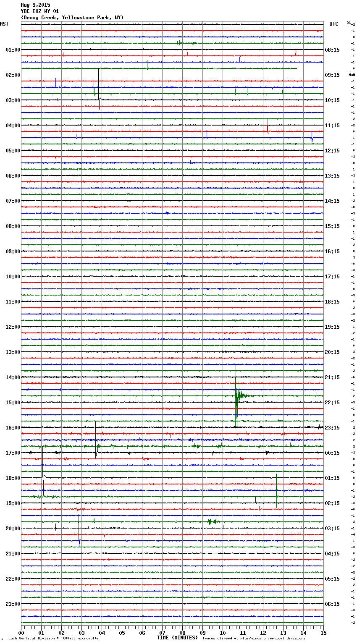Click the 21:15 UTC time label
This screenshot has width=357, height=644.
(x=332, y=377)
